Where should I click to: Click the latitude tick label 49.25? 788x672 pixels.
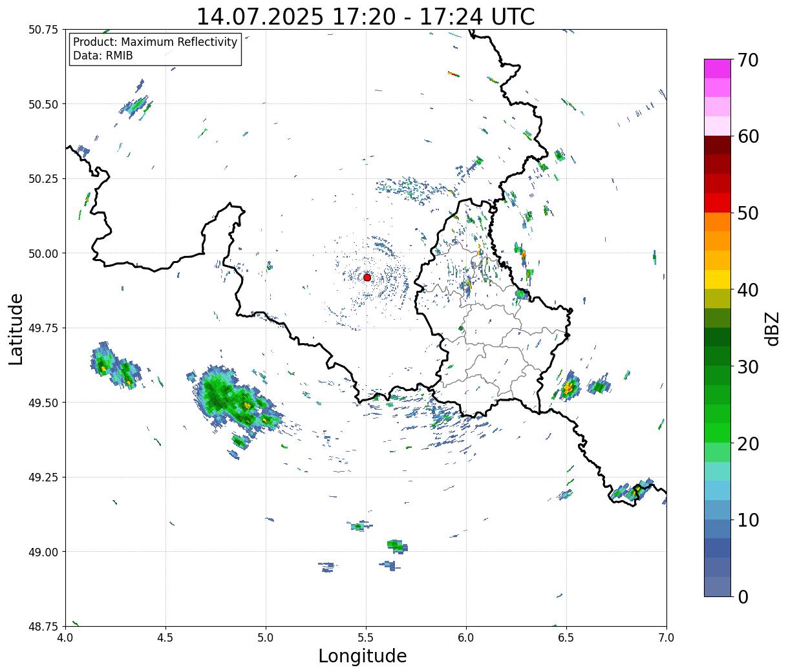click(x=43, y=478)
